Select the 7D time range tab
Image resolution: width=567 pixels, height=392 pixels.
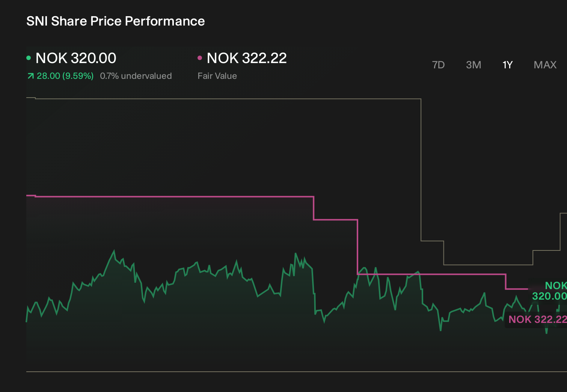(x=438, y=65)
